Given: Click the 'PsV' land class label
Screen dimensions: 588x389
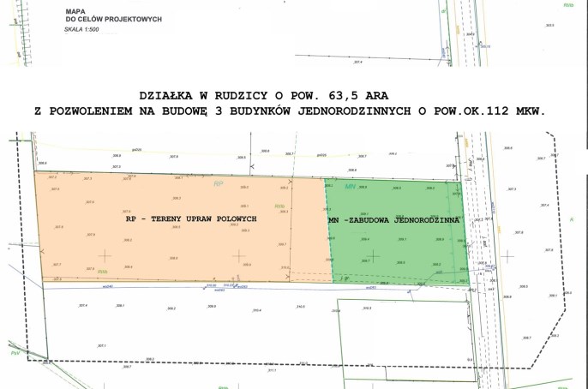Looking at the screenshot, I should pyautogui.click(x=14, y=351).
